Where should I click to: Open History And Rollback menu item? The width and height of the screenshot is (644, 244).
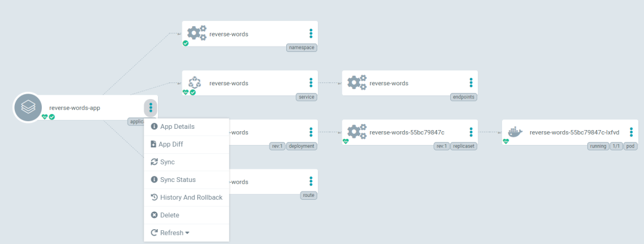click(191, 197)
